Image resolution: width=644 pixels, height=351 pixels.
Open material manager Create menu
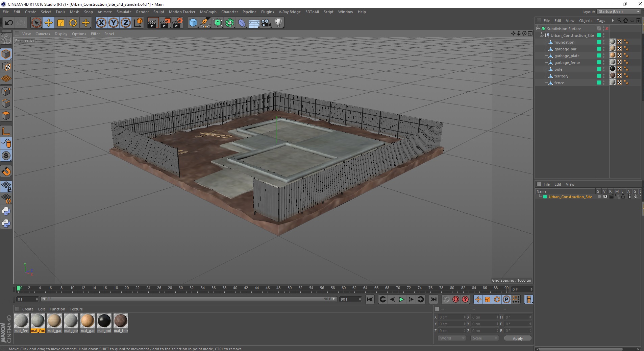[x=28, y=309]
